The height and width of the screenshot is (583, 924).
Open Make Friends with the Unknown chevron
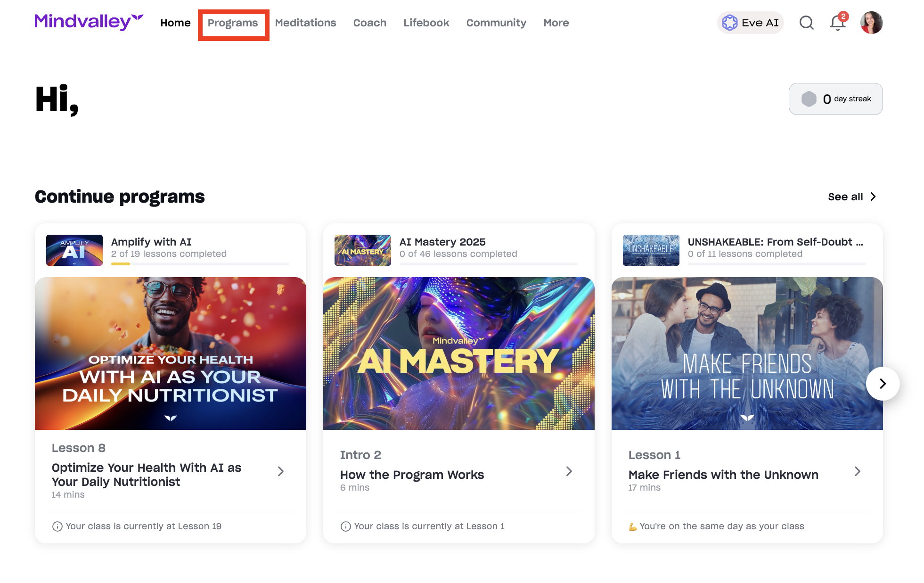pyautogui.click(x=858, y=471)
